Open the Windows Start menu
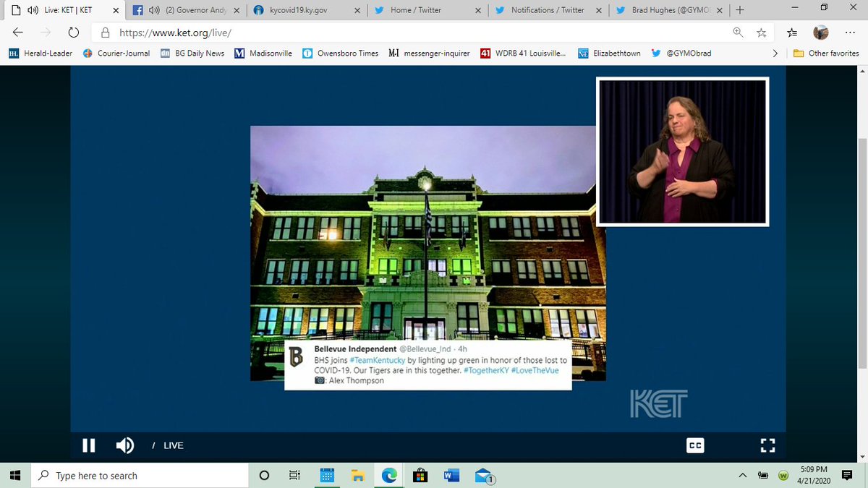This screenshot has width=868, height=488. pos(16,475)
